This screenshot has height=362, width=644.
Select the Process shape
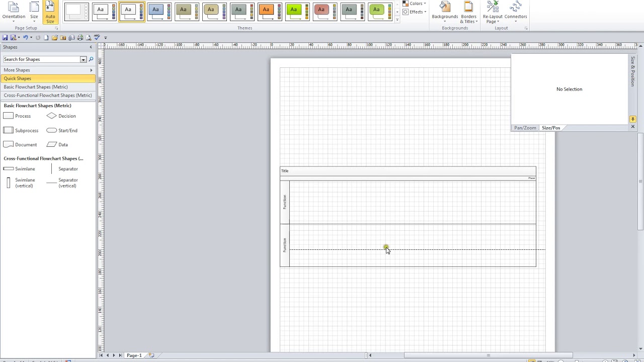(x=17, y=116)
